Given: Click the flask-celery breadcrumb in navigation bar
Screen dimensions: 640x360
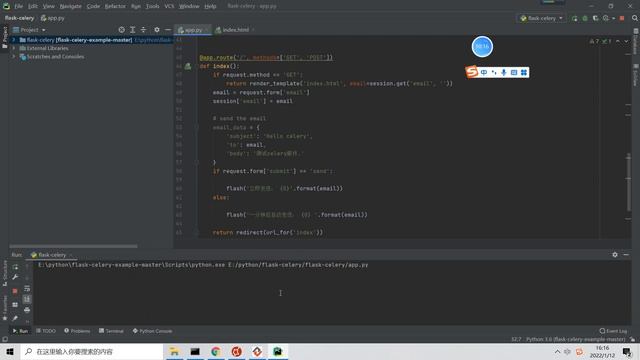Looking at the screenshot, I should point(19,18).
